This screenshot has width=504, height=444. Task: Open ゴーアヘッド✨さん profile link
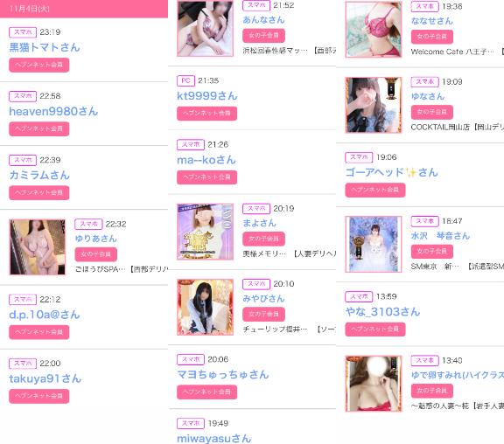[391, 172]
